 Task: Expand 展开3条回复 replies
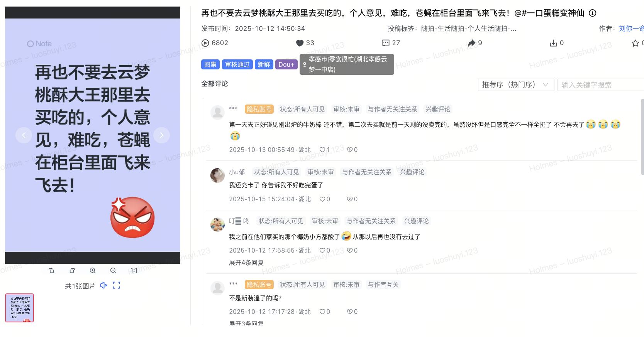pos(246,323)
